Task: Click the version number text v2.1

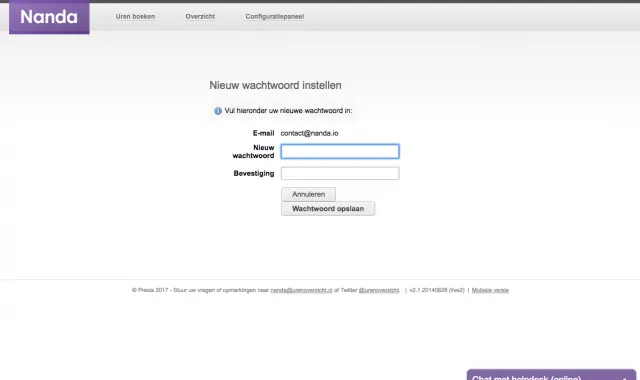Action: click(437, 290)
